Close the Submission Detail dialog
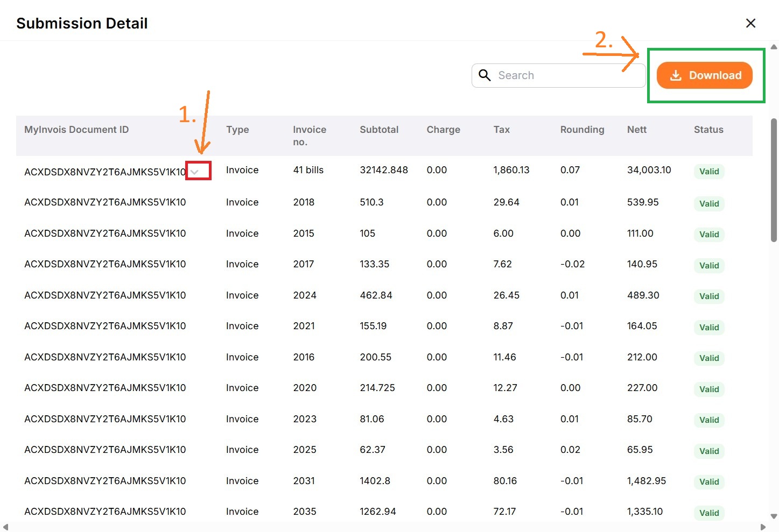779x532 pixels. pyautogui.click(x=750, y=23)
